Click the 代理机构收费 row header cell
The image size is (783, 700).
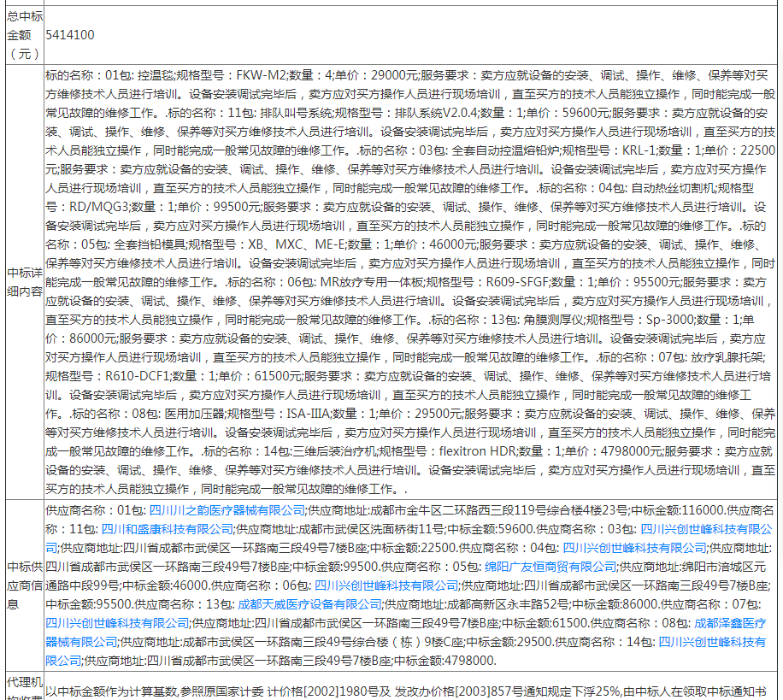(23, 688)
